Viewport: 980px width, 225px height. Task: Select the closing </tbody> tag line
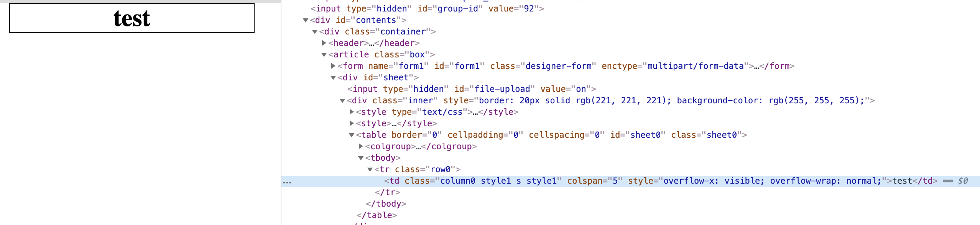point(386,204)
